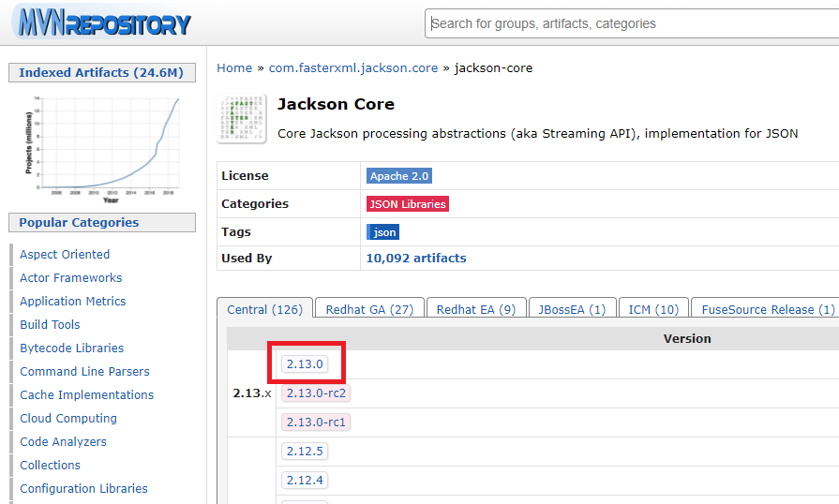
Task: Open version 2.13.0-rc2
Action: [316, 393]
